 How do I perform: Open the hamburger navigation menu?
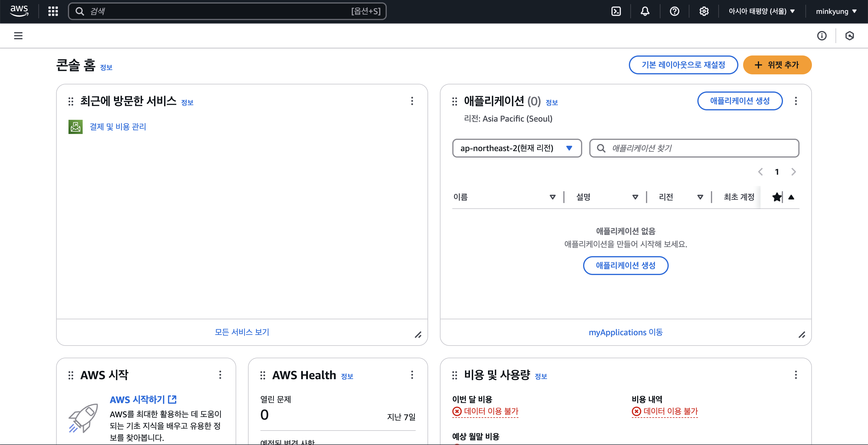[x=18, y=36]
